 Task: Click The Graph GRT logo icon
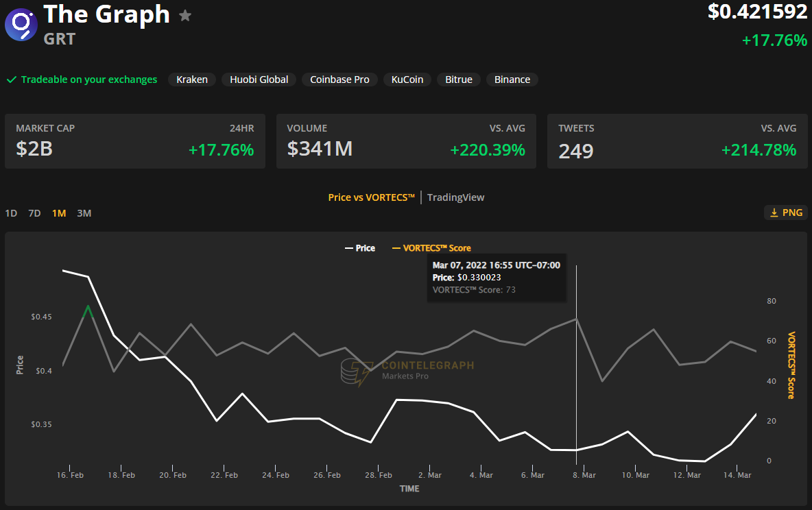coord(21,25)
